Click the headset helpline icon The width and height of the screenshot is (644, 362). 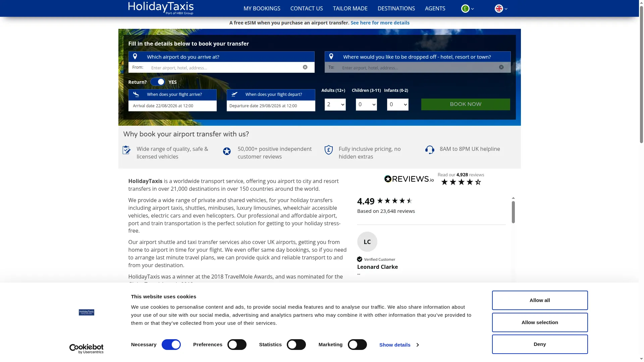tap(430, 150)
